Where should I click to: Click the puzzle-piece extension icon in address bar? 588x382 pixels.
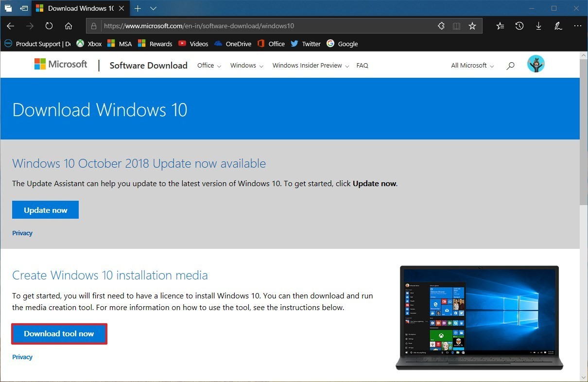tap(441, 26)
